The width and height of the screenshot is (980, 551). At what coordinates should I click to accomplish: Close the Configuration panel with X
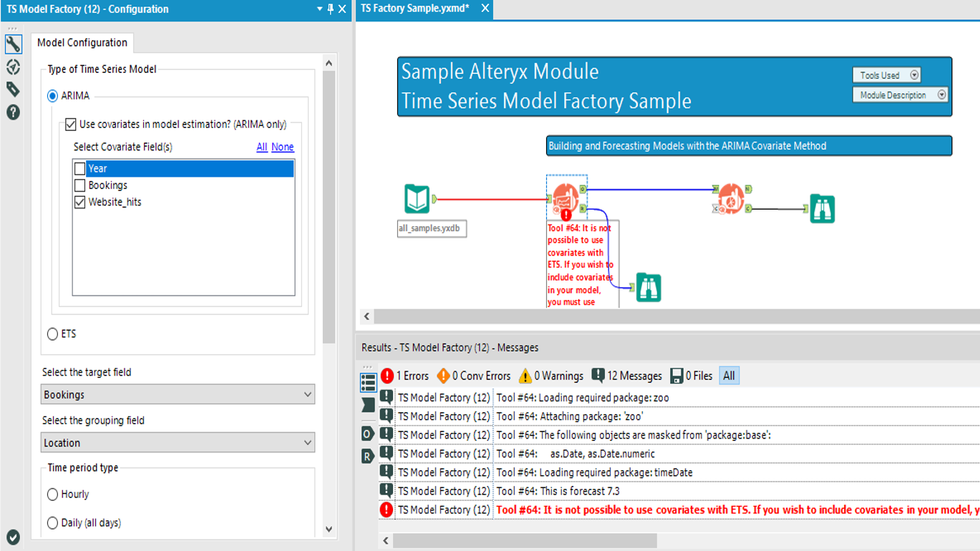point(342,9)
